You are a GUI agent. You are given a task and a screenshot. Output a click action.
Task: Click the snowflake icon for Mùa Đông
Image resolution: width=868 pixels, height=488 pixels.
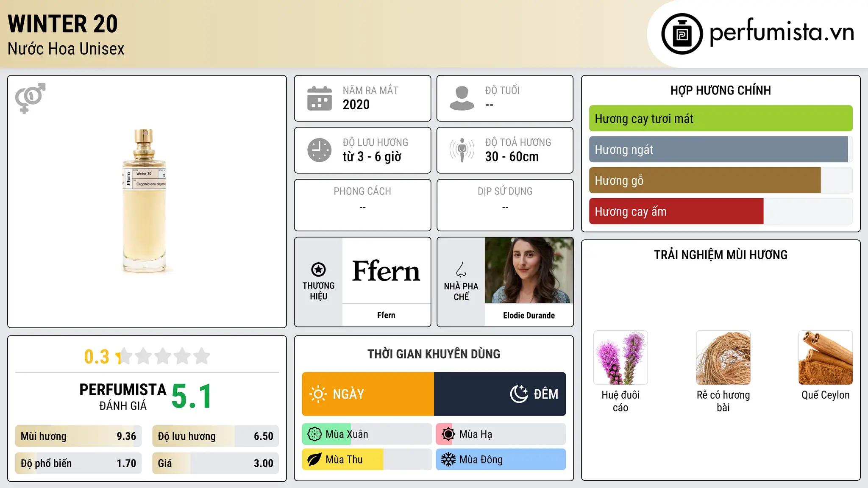pos(448,460)
